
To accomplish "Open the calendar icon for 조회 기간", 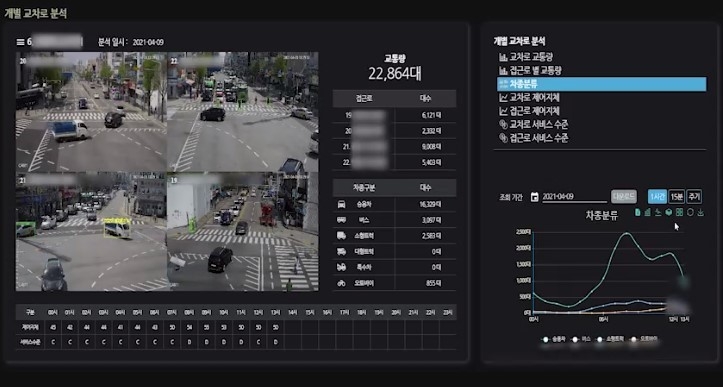I will pos(534,197).
